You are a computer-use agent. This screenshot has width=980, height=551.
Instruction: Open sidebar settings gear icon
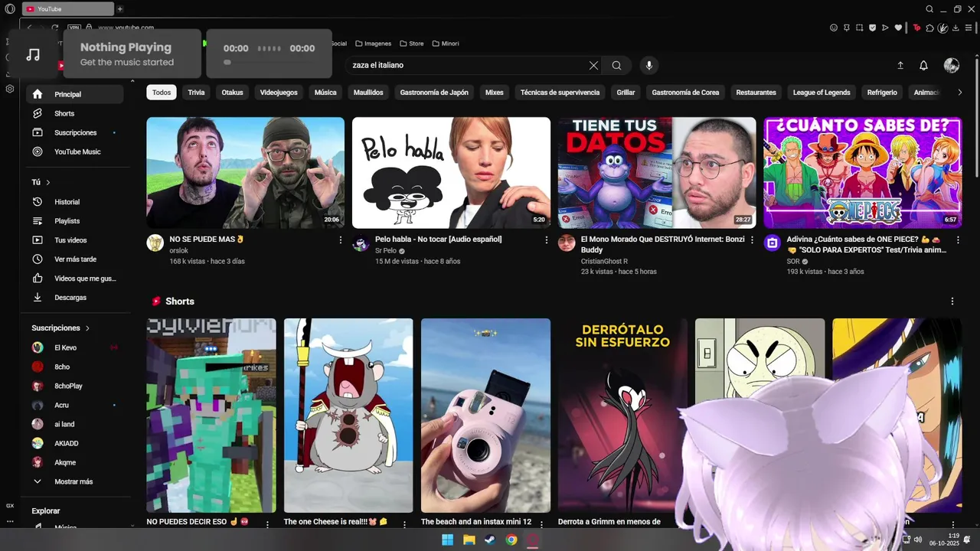10,89
